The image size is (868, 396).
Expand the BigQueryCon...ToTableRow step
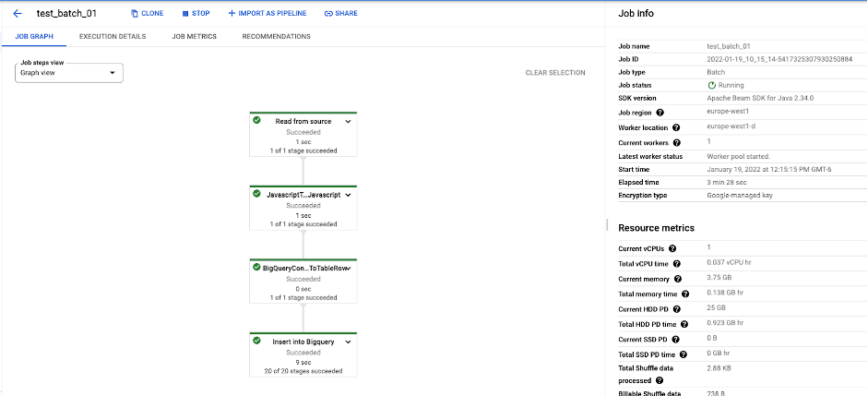[x=349, y=268]
